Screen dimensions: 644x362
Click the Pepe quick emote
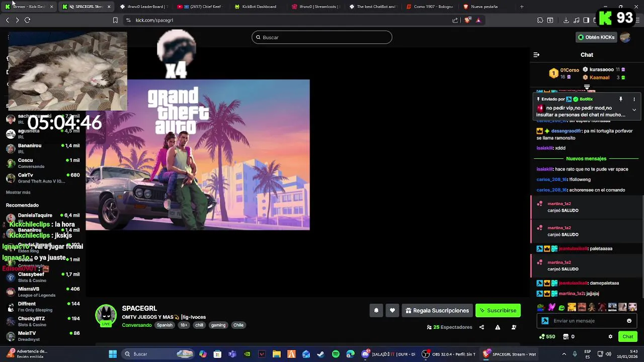click(x=541, y=307)
